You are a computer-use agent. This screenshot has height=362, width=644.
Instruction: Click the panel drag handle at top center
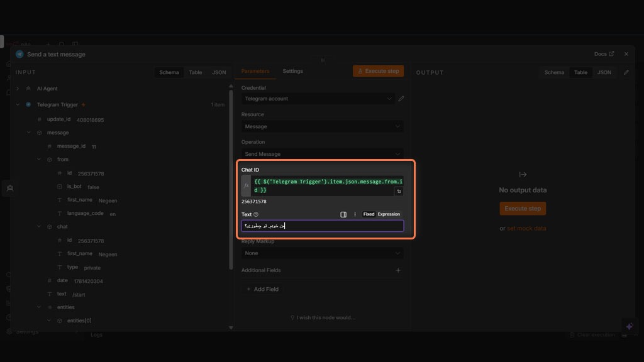pyautogui.click(x=323, y=60)
